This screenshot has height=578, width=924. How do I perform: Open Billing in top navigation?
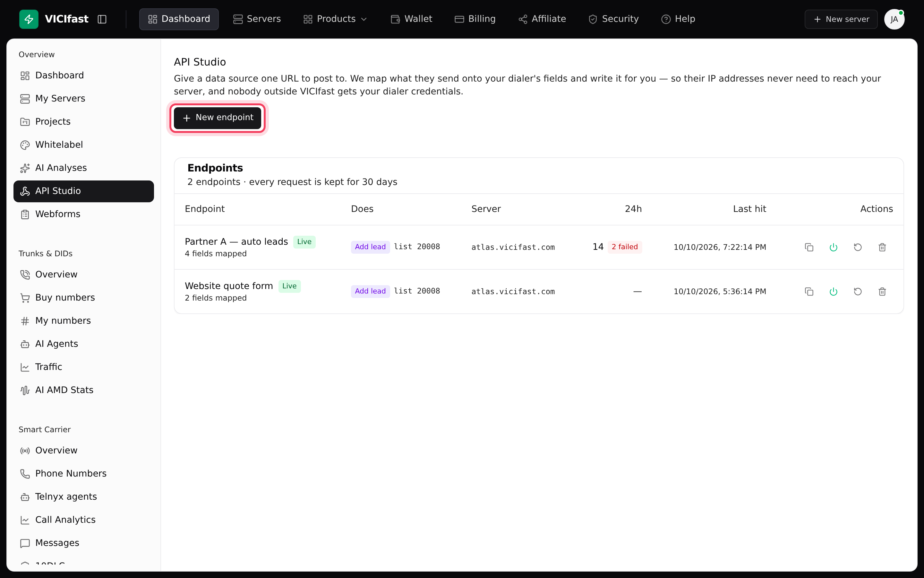(475, 19)
